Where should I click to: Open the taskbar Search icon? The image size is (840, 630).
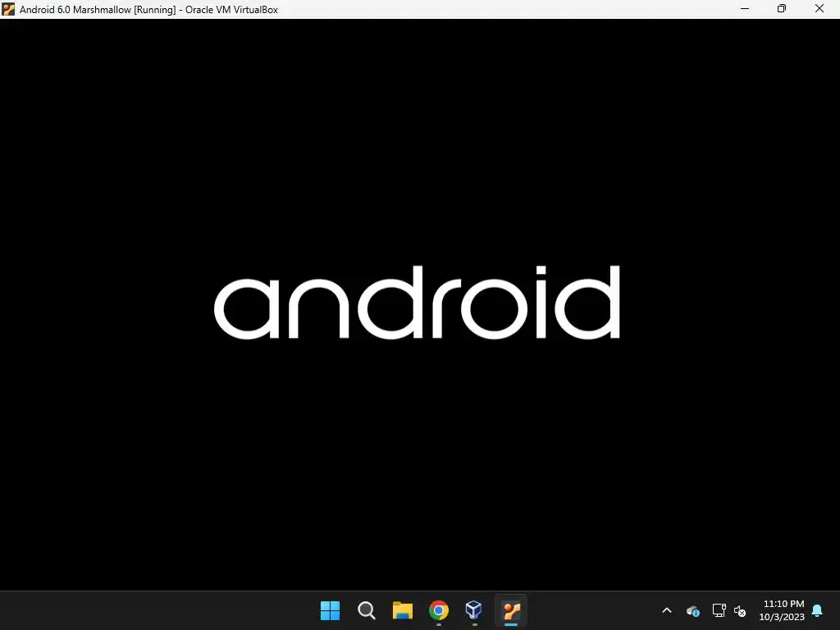tap(367, 610)
